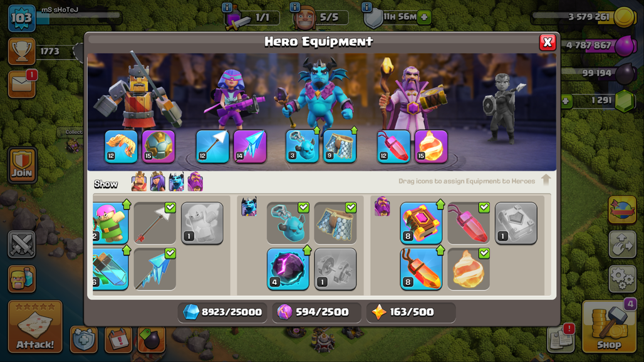
Task: Click the info badge above army capacity 1/1
Action: pos(227,7)
